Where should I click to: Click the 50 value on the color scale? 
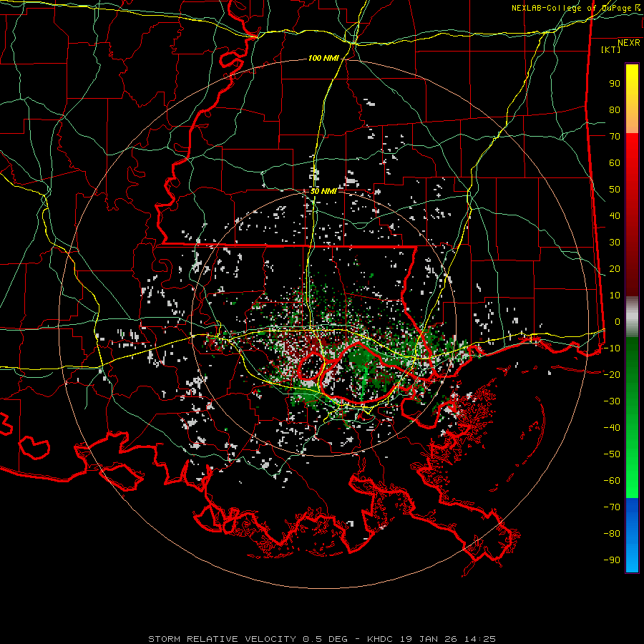(x=615, y=190)
